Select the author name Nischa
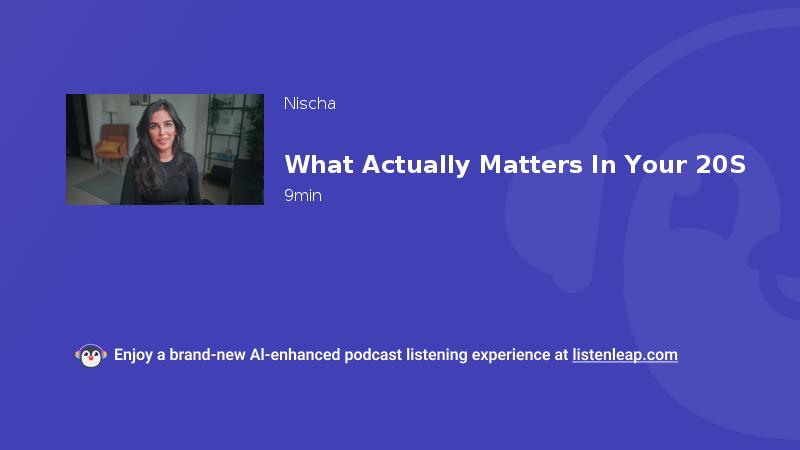This screenshot has width=800, height=450. click(310, 104)
